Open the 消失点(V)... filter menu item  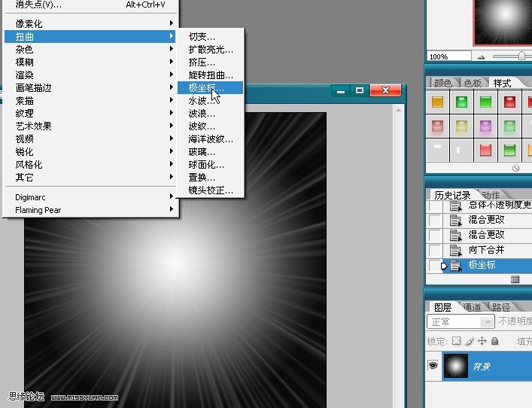pyautogui.click(x=90, y=5)
